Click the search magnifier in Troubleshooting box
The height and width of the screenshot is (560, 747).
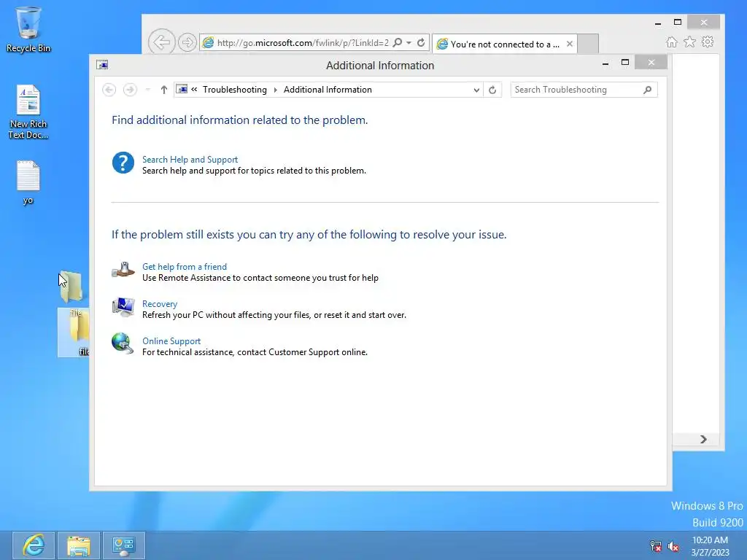[x=648, y=90]
